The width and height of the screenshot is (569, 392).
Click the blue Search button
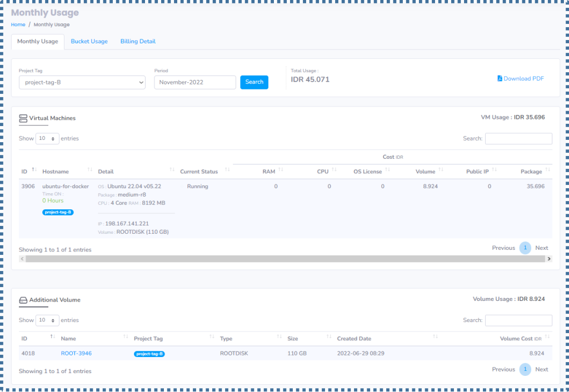pos(254,82)
